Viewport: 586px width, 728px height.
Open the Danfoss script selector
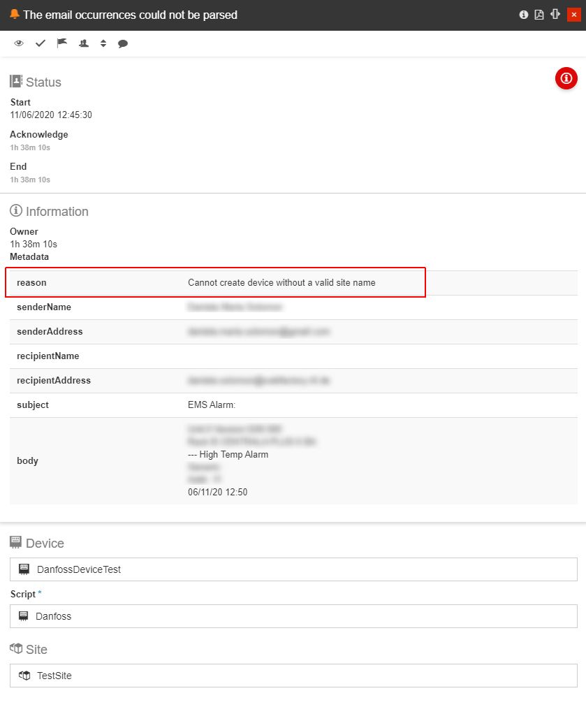[x=293, y=616]
